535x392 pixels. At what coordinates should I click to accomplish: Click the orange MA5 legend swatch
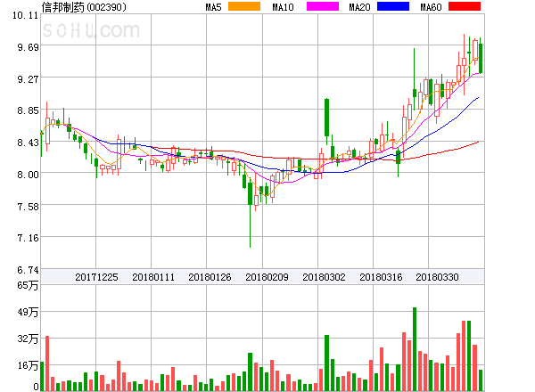pyautogui.click(x=244, y=6)
